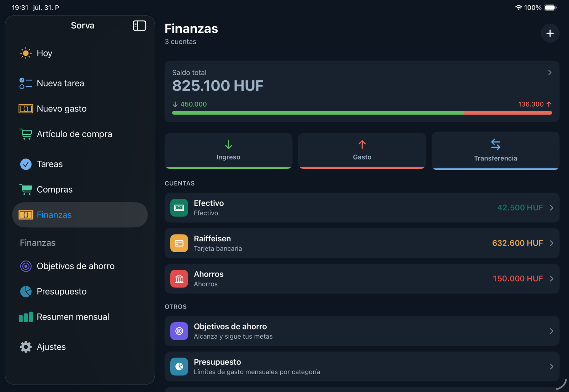
Task: Click the purple target icon in Otros list
Action: click(x=179, y=331)
